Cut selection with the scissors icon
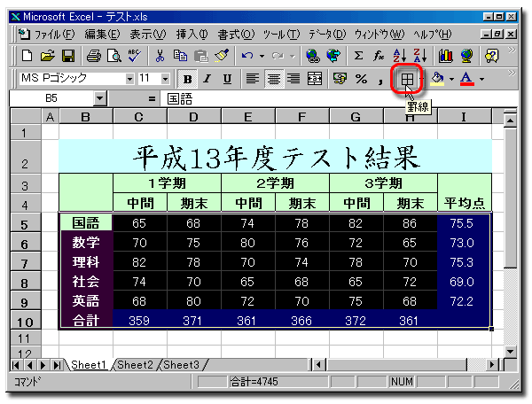 (160, 56)
